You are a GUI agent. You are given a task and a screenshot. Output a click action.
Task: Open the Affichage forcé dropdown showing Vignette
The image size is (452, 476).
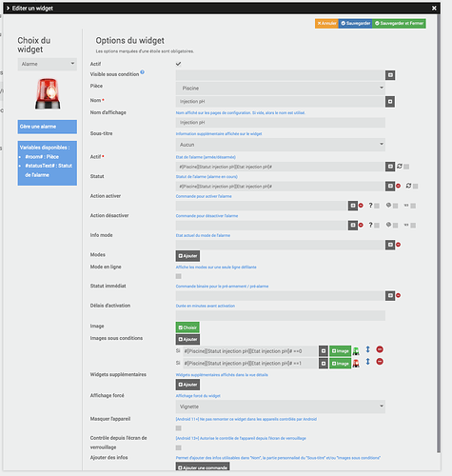pos(281,407)
